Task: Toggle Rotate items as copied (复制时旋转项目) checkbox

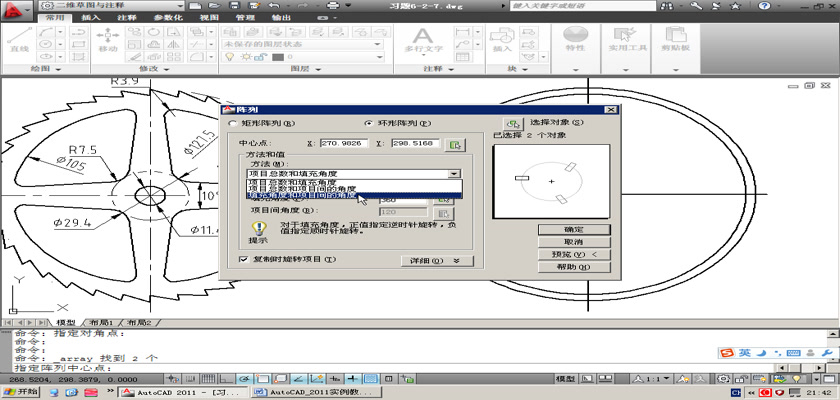Action: pos(244,259)
